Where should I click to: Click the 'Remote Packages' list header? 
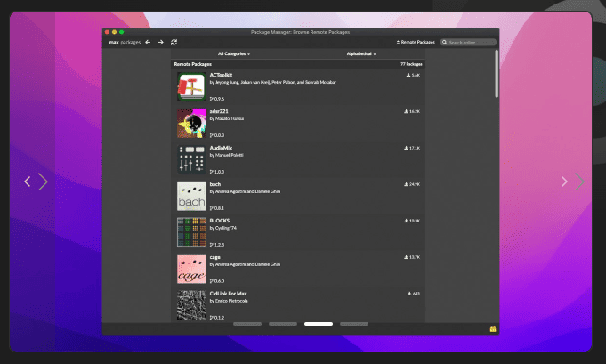[x=193, y=64]
